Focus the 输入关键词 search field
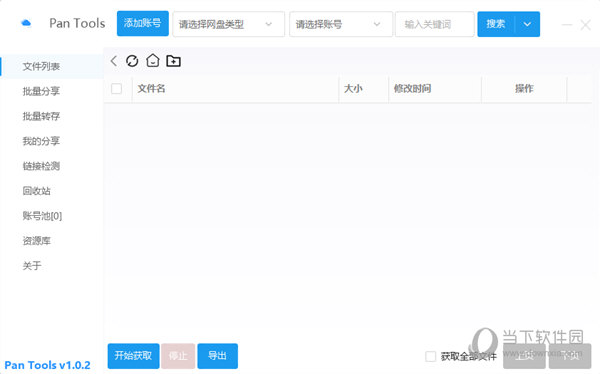Image resolution: width=600 pixels, height=374 pixels. (x=435, y=24)
